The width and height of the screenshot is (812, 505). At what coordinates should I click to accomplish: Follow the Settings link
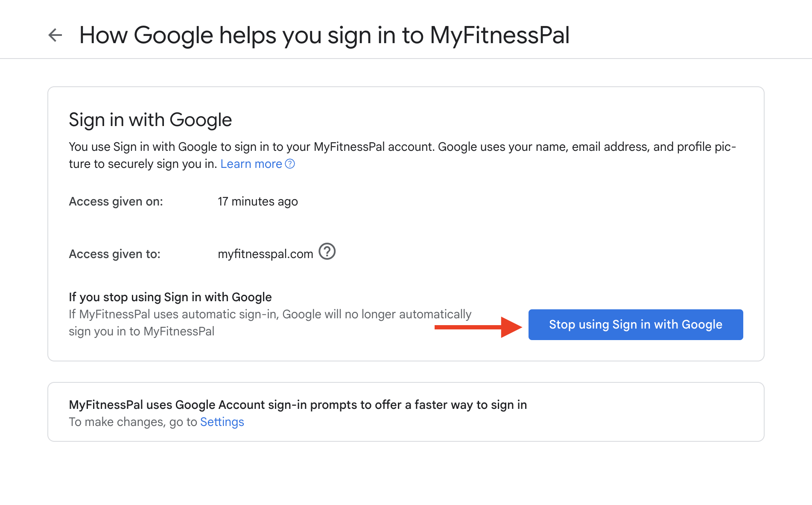(x=222, y=422)
